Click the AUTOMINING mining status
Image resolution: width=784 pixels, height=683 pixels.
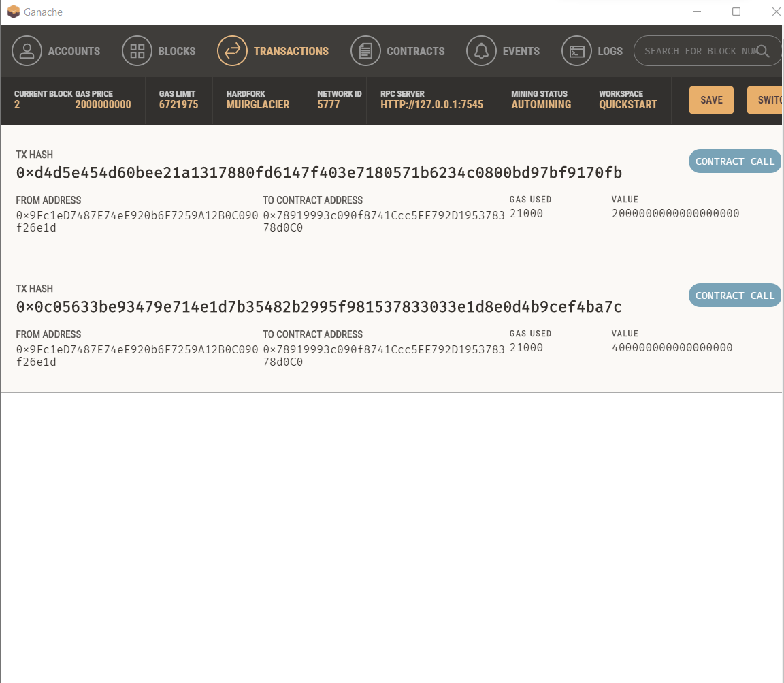click(x=540, y=105)
